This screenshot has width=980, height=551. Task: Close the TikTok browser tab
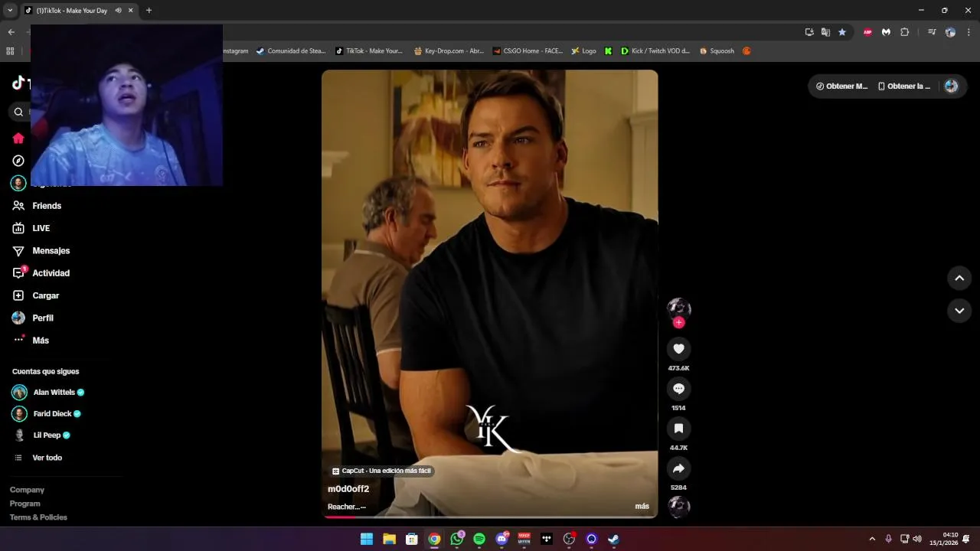(x=131, y=11)
